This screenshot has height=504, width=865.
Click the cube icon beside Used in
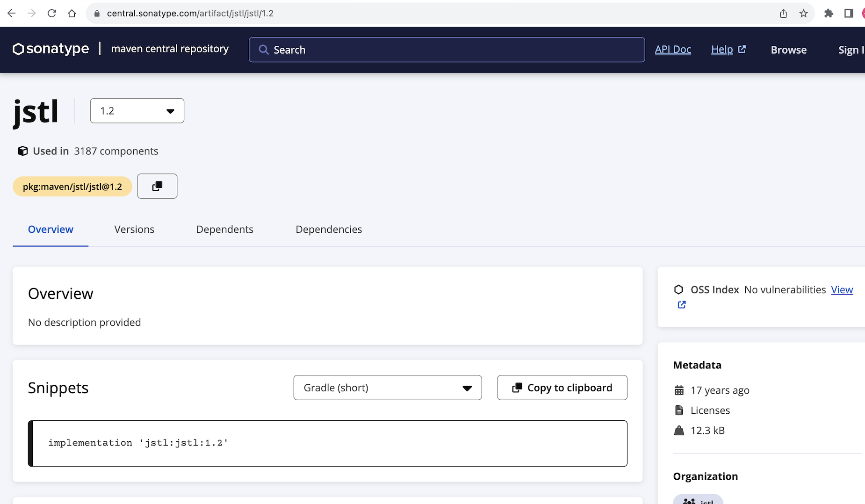pos(22,151)
